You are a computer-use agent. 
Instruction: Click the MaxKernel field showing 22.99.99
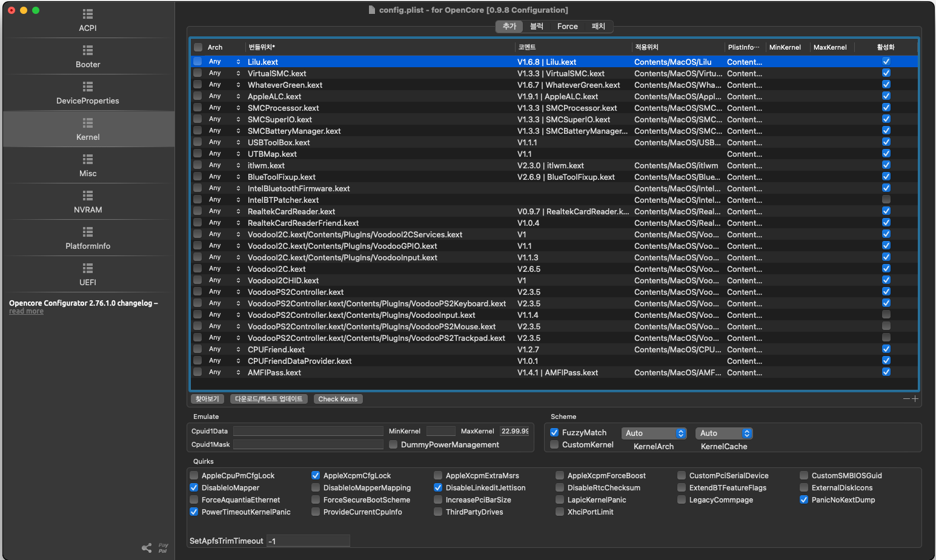click(x=514, y=431)
